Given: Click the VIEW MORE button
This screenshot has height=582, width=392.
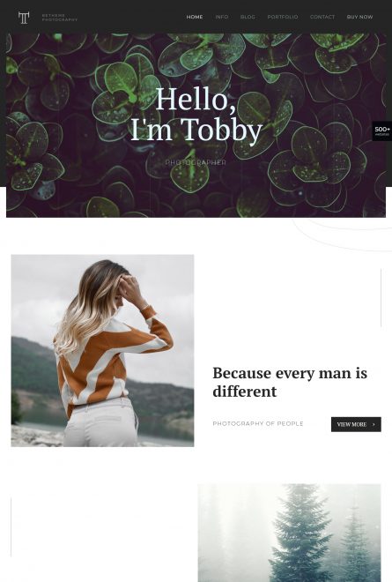Looking at the screenshot, I should (x=356, y=424).
